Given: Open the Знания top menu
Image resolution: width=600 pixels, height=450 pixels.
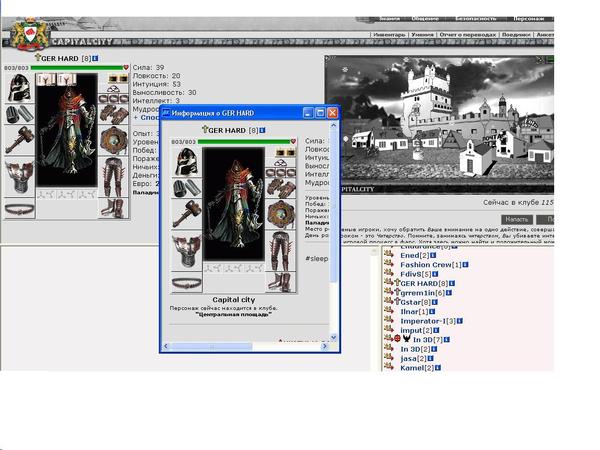Looking at the screenshot, I should point(389,18).
